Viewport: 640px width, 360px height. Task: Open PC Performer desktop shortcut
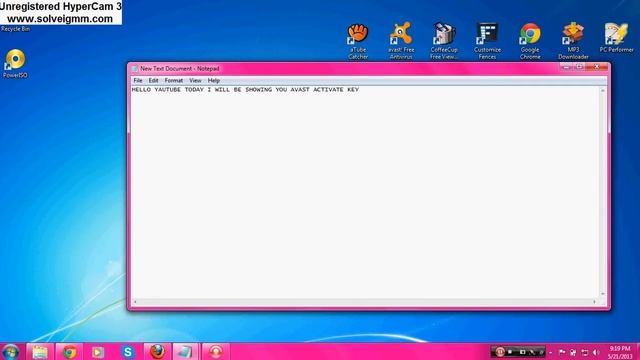pyautogui.click(x=616, y=38)
